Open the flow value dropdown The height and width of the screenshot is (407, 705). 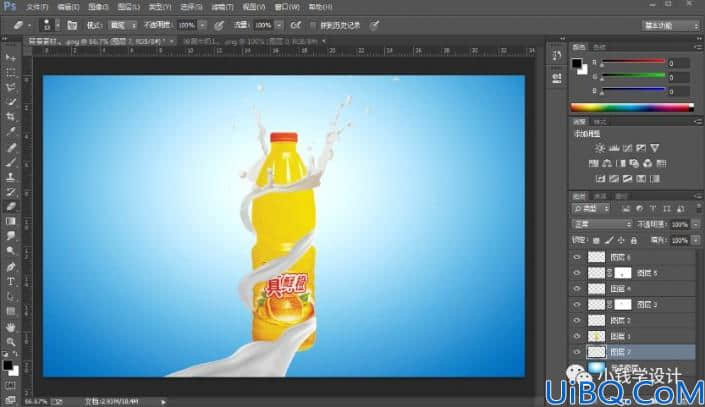coord(279,26)
